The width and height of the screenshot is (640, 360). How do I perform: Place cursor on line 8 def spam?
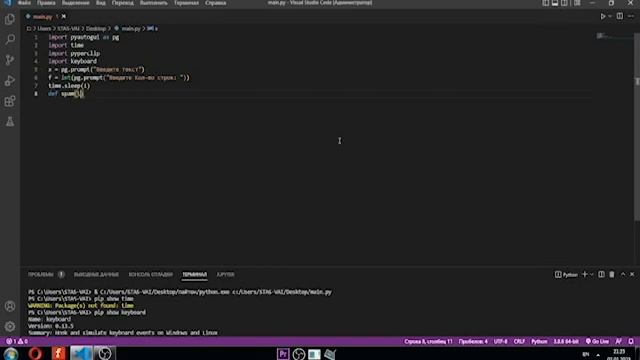(x=66, y=94)
